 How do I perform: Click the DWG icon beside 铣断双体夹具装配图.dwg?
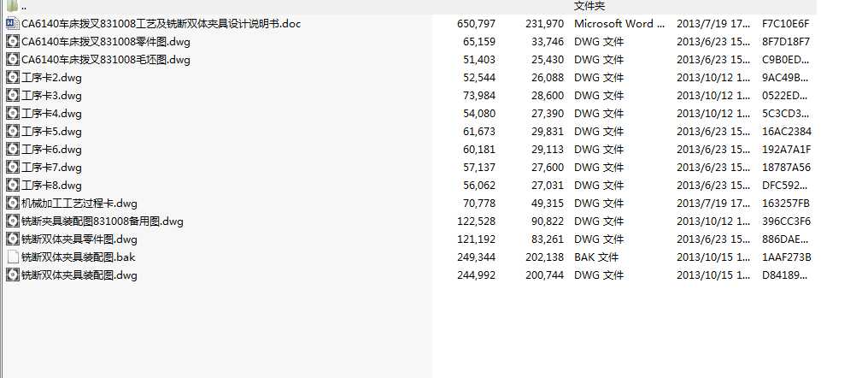(x=12, y=275)
